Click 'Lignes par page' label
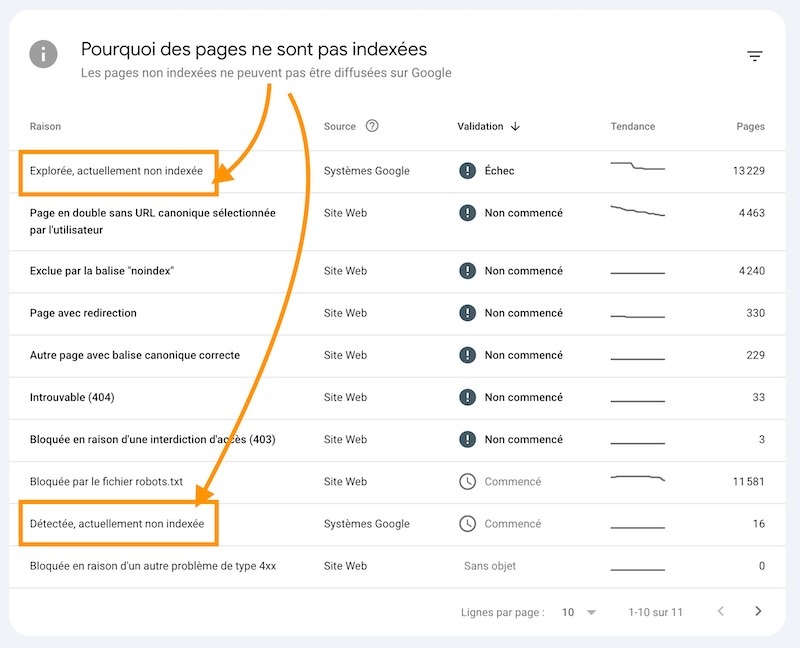800x648 pixels. [x=503, y=612]
